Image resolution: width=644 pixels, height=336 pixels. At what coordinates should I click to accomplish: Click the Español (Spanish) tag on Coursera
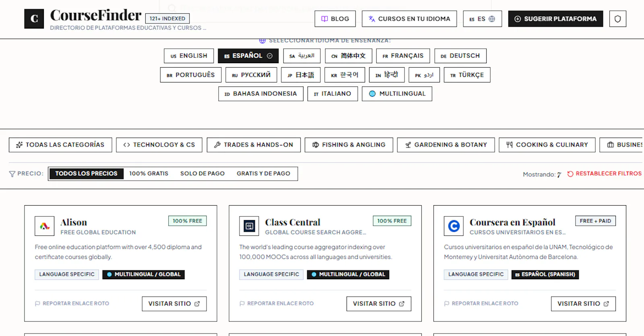[x=545, y=274]
